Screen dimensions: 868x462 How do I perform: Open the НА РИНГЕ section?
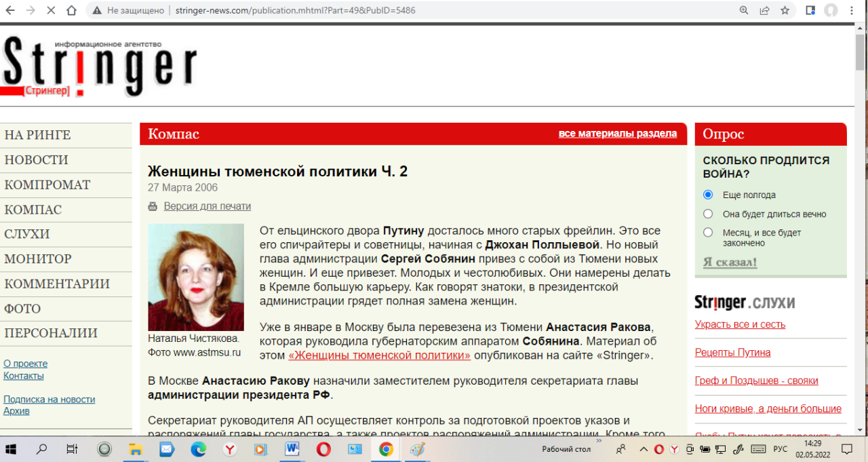pos(37,135)
